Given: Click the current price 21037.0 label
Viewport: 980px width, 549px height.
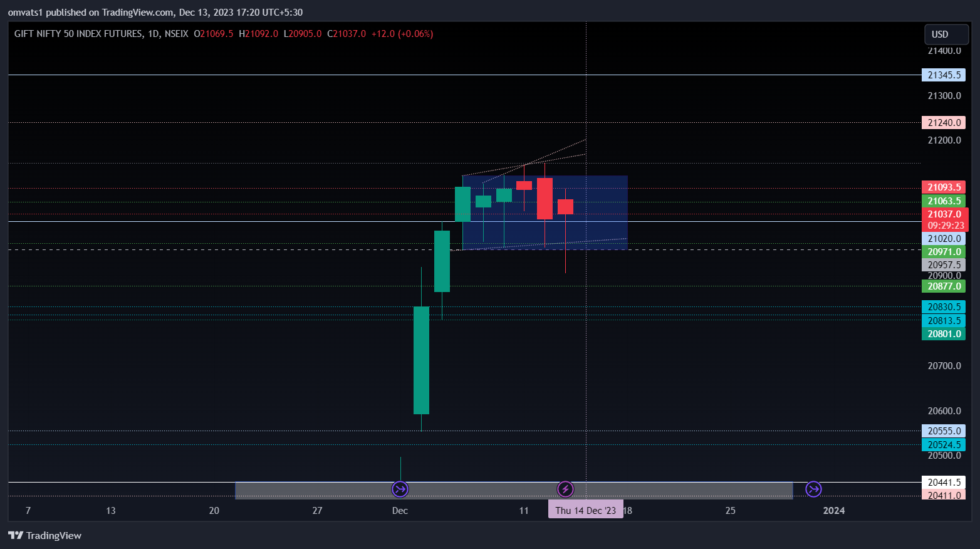Looking at the screenshot, I should click(x=945, y=214).
